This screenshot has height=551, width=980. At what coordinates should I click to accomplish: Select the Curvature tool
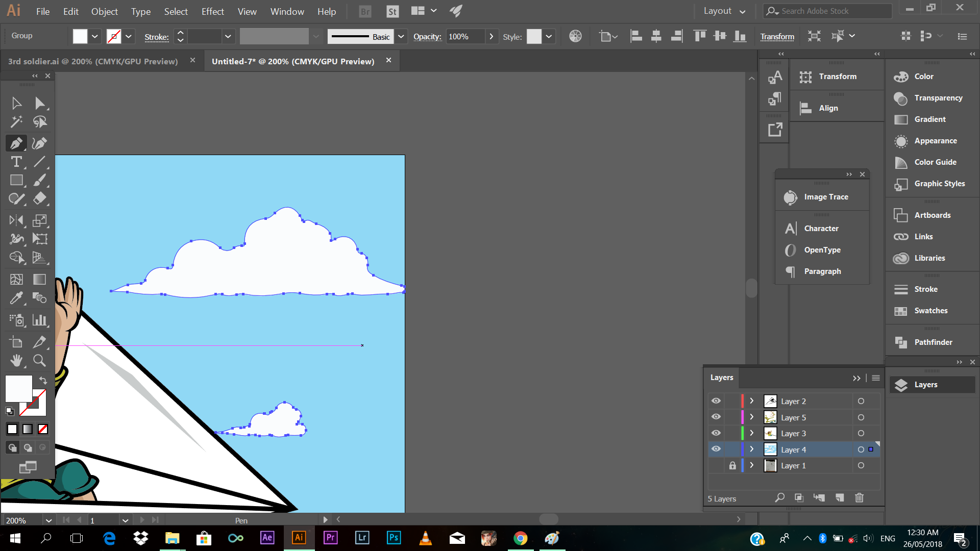point(40,143)
